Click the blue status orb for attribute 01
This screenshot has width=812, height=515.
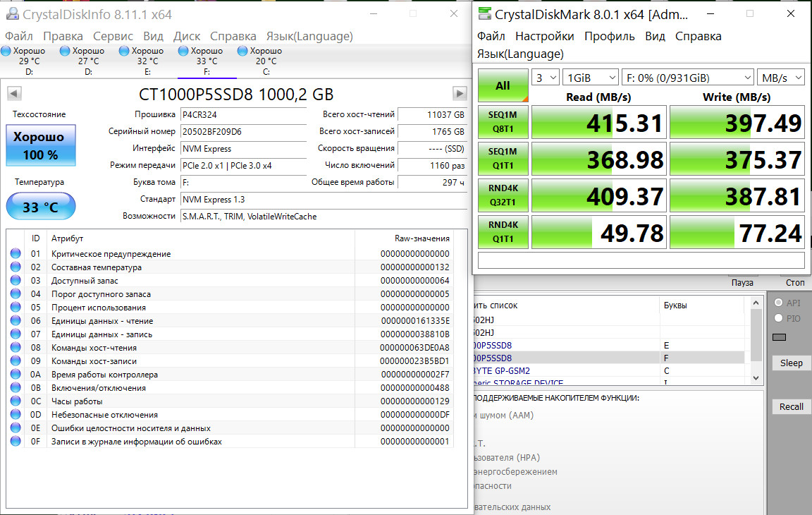[x=16, y=253]
